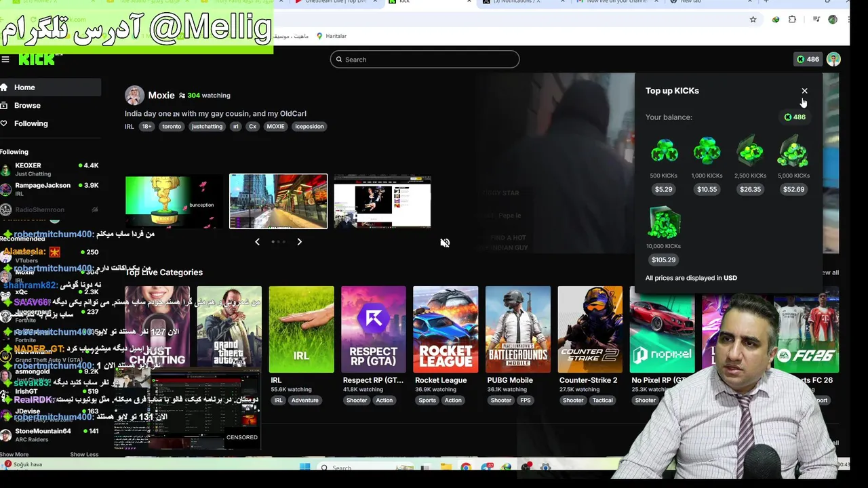Click the 18+ tag on featured stream
Viewport: 868px width, 488px height.
pos(146,127)
